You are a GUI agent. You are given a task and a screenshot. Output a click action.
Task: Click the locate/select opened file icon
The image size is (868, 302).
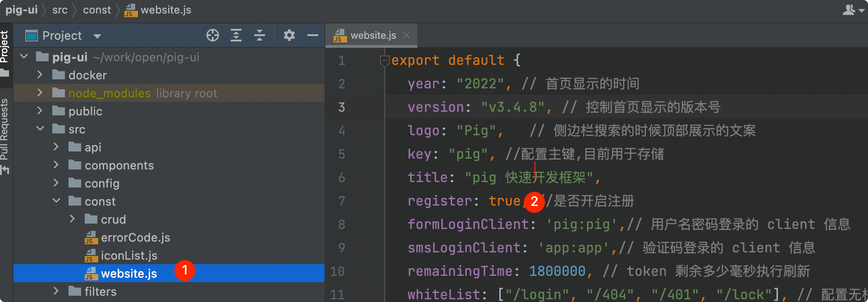(x=213, y=35)
